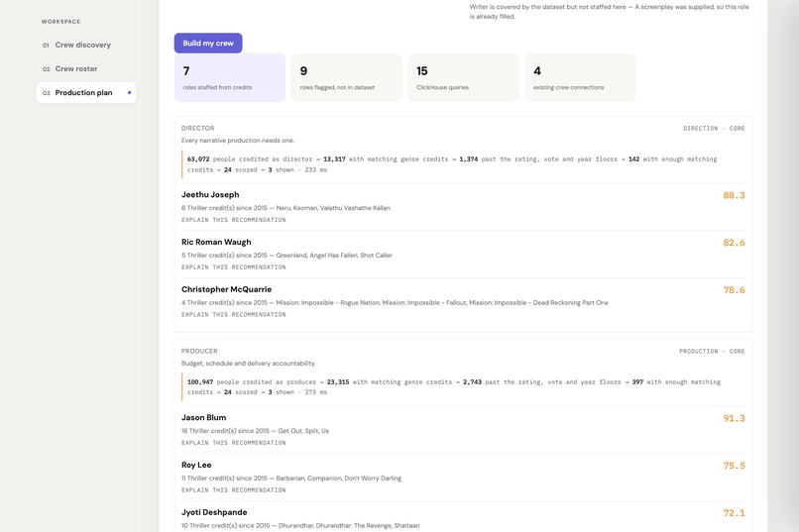Click the Greenland, Angel Has Fallen credits line

[286, 256]
